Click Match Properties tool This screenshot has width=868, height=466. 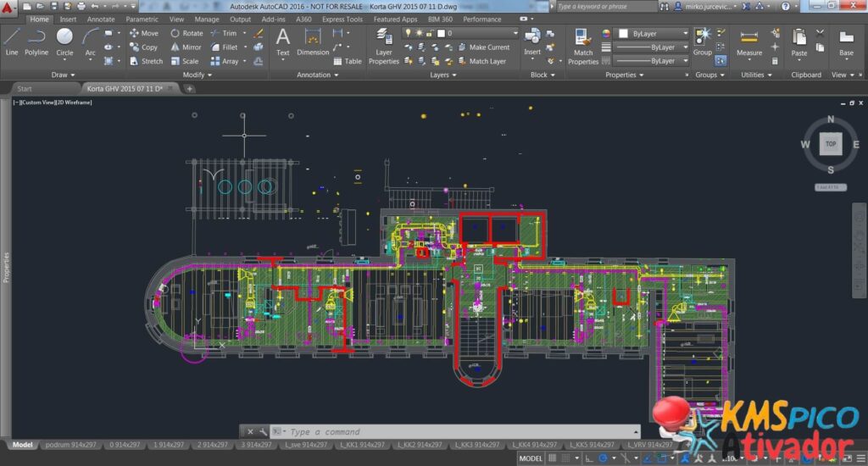click(583, 47)
